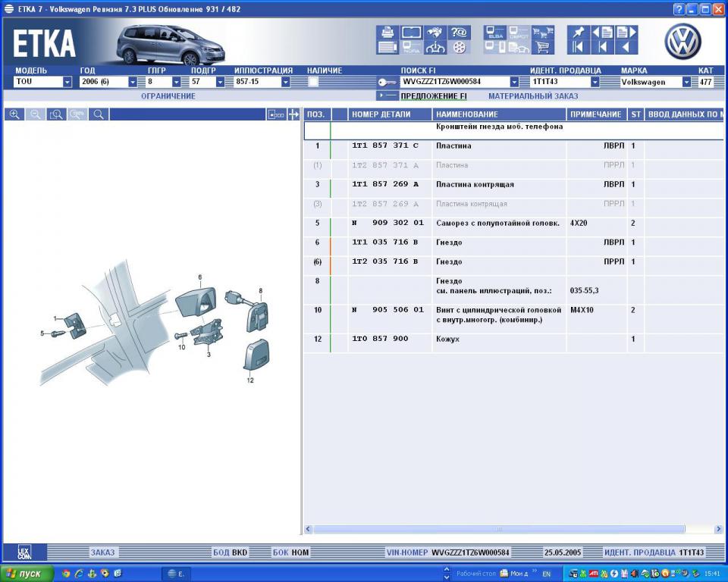Jump to first entry using double-bar arrow
This screenshot has width=728, height=582.
579,47
